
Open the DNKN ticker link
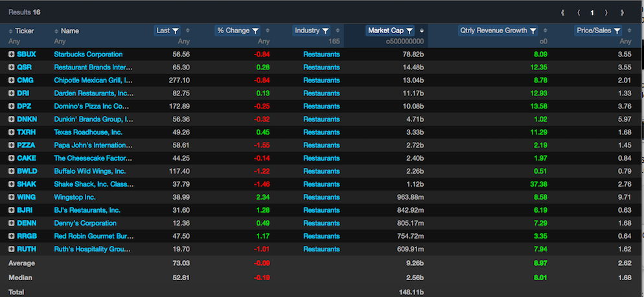pyautogui.click(x=27, y=119)
